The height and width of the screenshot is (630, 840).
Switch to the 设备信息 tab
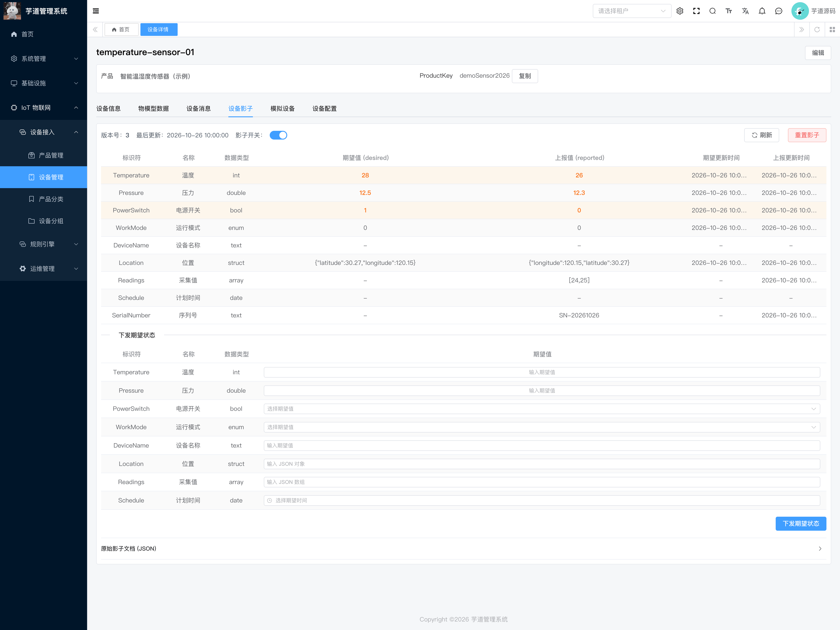point(108,108)
